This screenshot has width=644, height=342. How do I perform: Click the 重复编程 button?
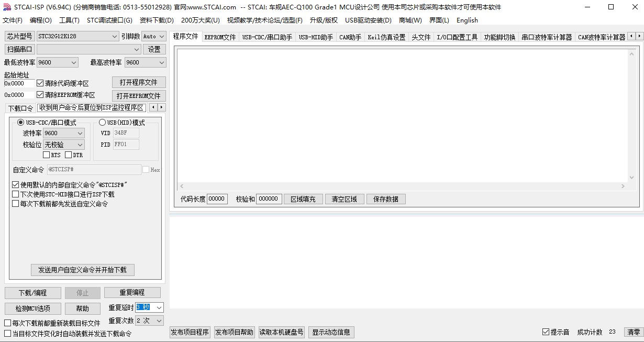coord(132,292)
